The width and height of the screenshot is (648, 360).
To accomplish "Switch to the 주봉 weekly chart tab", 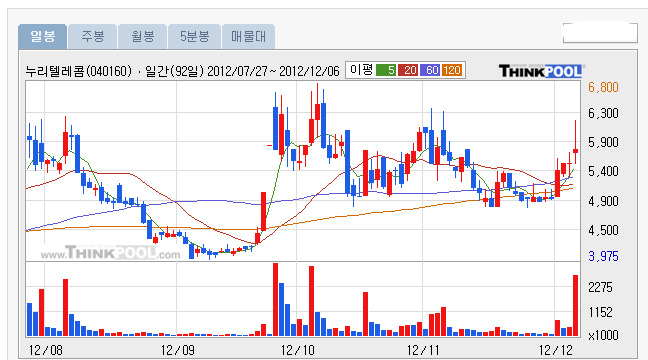I will [x=93, y=37].
